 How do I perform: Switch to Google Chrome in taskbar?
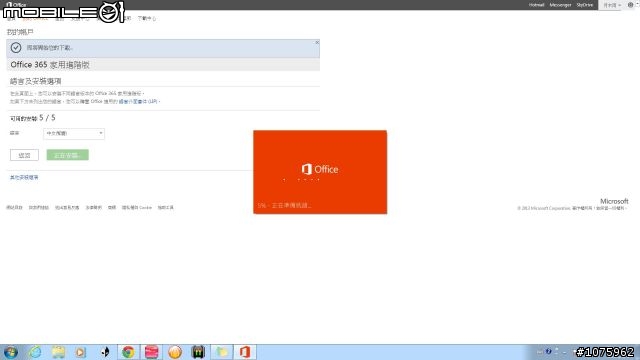pos(128,352)
